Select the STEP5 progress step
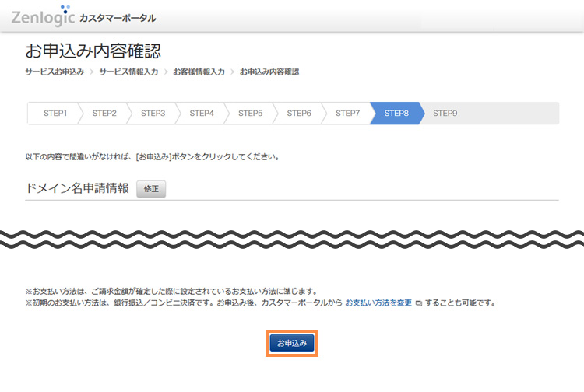The height and width of the screenshot is (392, 584). tap(250, 114)
